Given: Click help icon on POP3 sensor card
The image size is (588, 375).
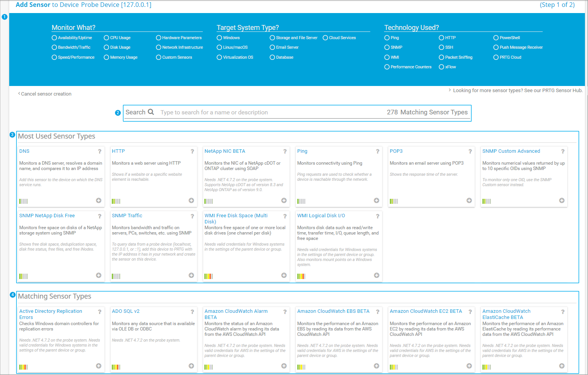Looking at the screenshot, I should pos(470,152).
